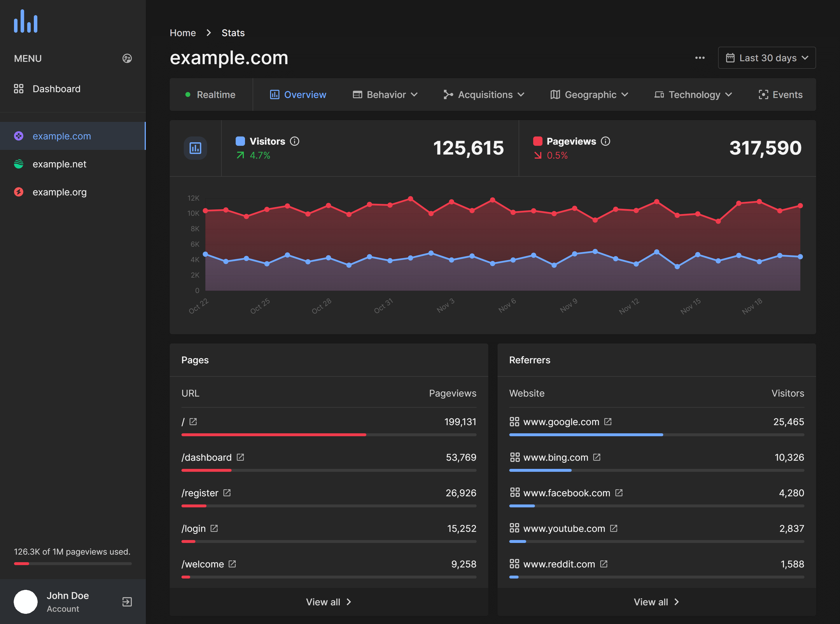Screen dimensions: 840x624
Task: Open the Events tab
Action: point(780,94)
